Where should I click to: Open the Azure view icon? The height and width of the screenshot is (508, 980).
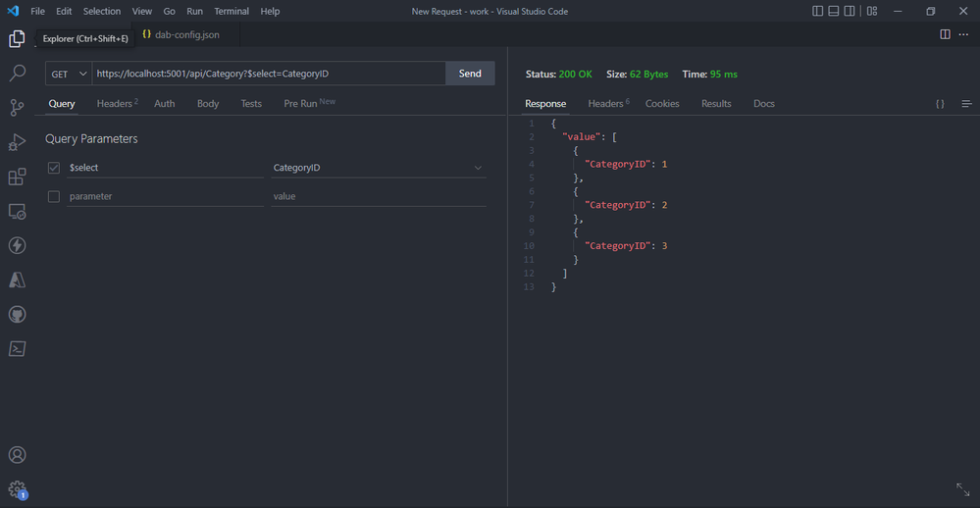pos(17,279)
